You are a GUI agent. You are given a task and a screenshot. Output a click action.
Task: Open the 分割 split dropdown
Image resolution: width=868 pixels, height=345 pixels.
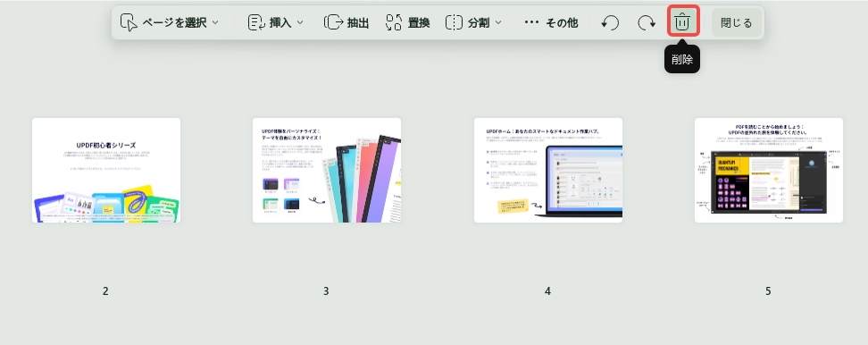[474, 22]
